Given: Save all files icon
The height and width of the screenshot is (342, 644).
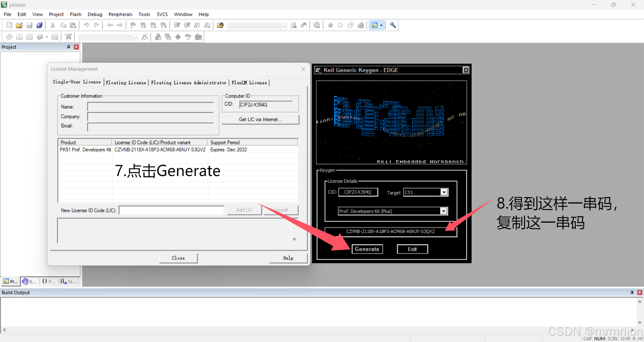Looking at the screenshot, I should [40, 25].
